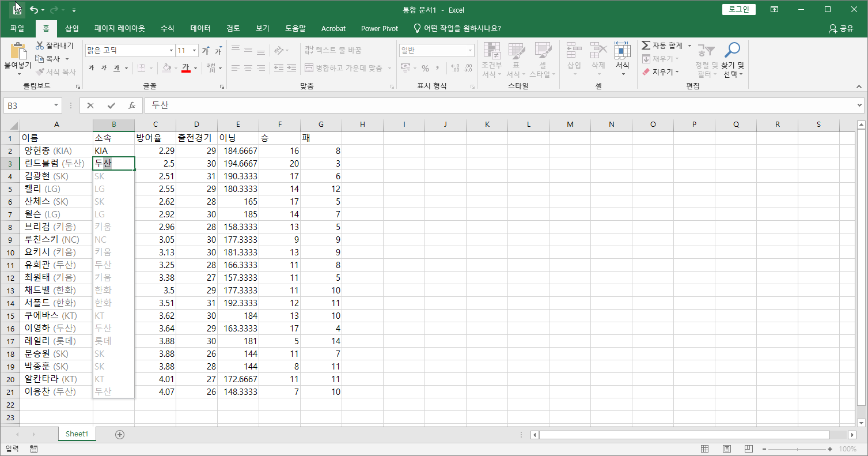Switch to the Power Pivot tab
The width and height of the screenshot is (868, 456).
[380, 28]
